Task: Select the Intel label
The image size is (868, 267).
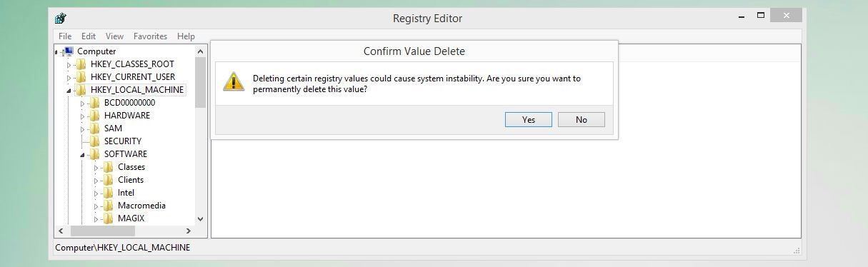Action: (x=126, y=193)
